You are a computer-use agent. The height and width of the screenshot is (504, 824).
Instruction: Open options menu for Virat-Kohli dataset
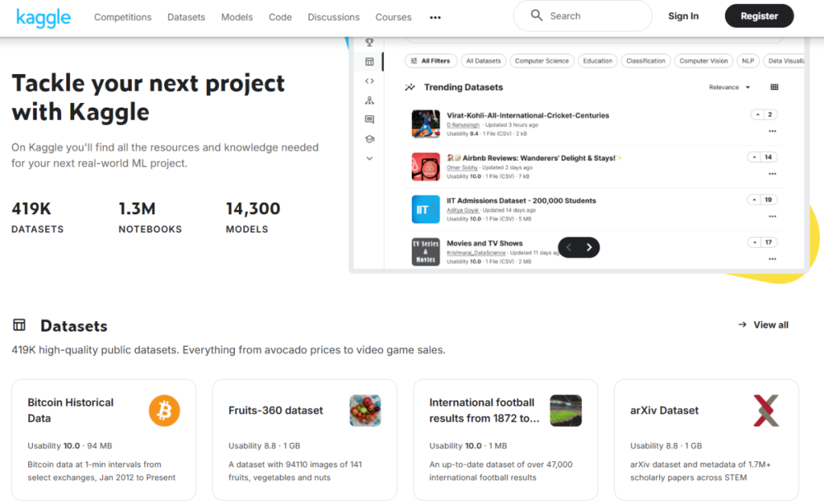[x=772, y=131]
